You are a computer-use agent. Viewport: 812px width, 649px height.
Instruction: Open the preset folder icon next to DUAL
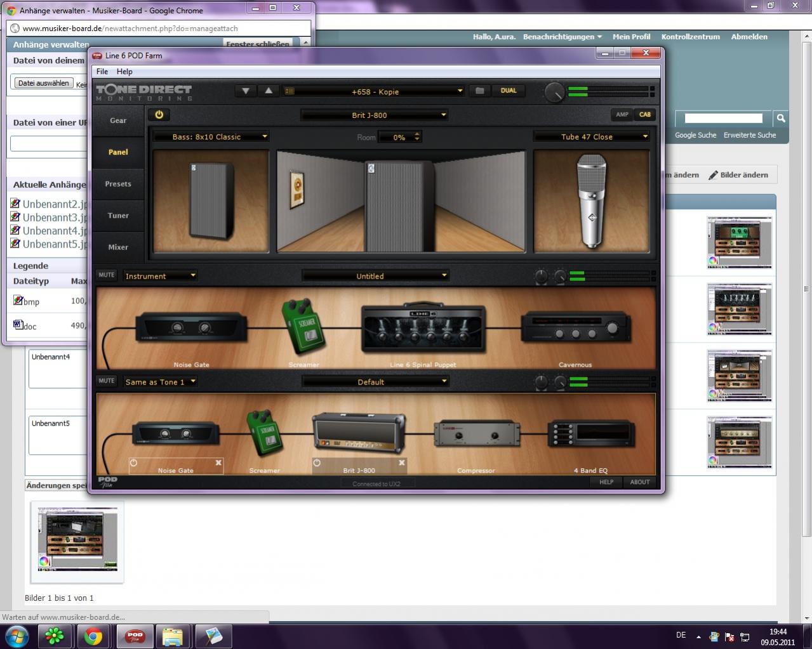(x=480, y=91)
